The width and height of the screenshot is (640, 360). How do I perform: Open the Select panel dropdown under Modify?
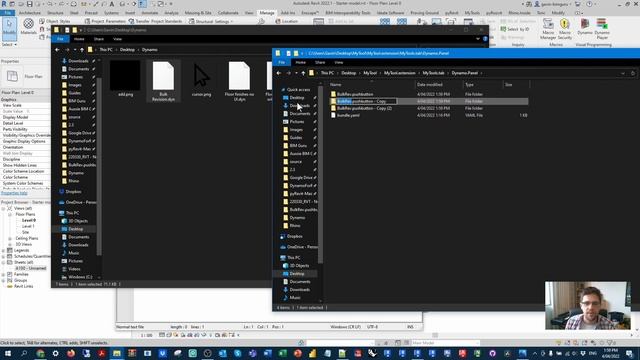[x=9, y=44]
